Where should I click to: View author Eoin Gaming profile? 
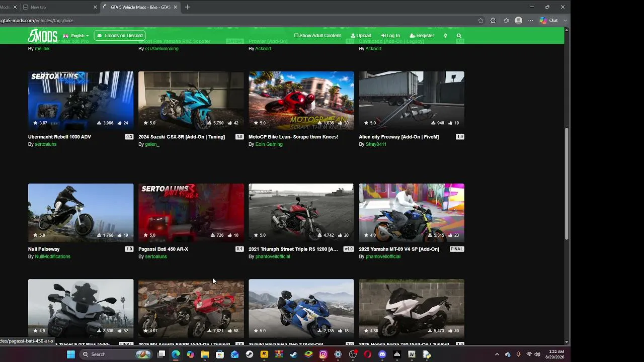click(x=269, y=144)
